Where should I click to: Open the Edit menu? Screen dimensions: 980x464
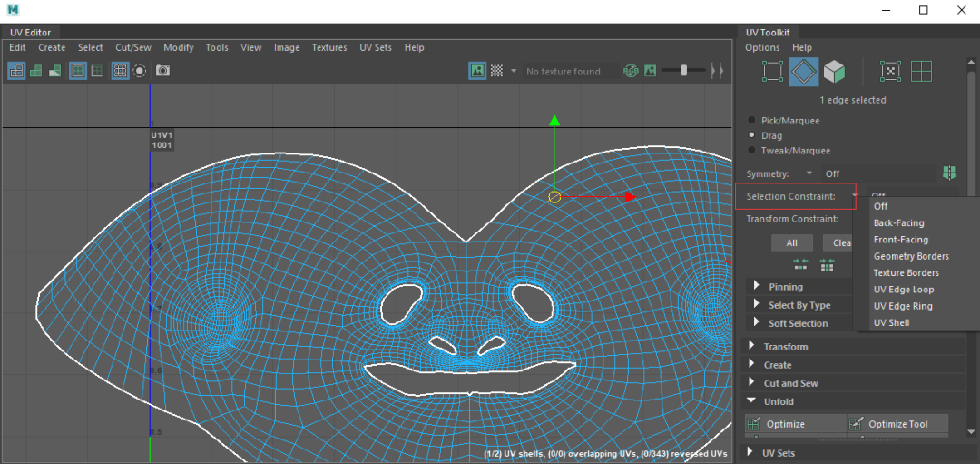click(18, 47)
